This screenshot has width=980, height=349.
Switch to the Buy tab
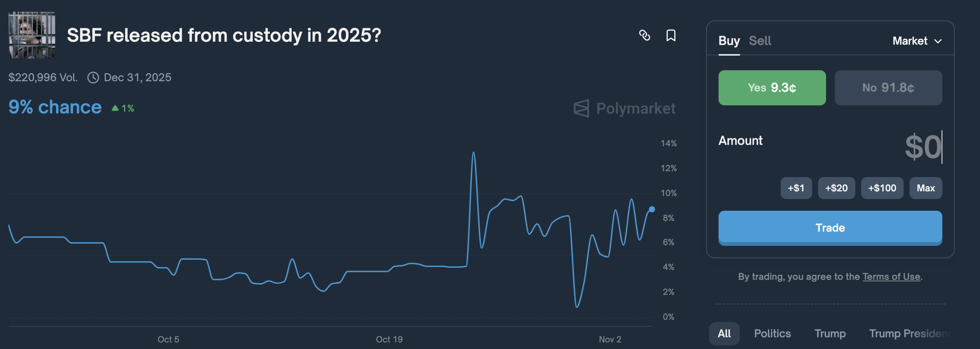729,41
